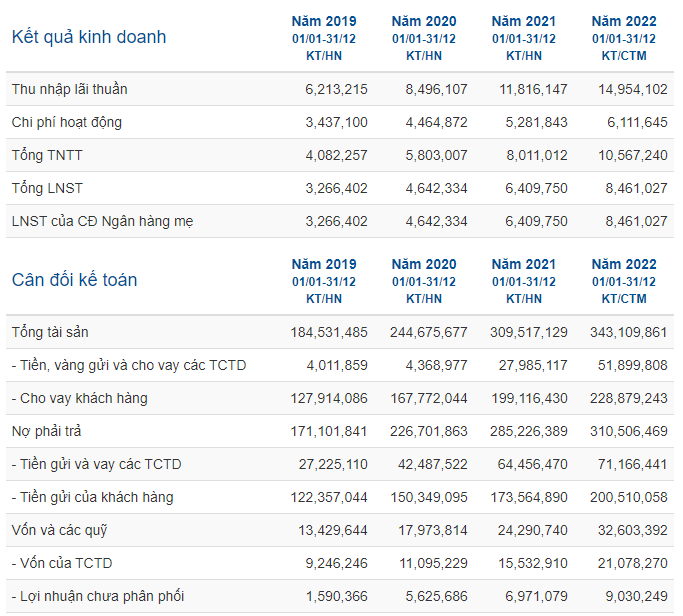The width and height of the screenshot is (683, 616).
Task: Click value 4,011,859 in the 2019 column
Action: 337,365
